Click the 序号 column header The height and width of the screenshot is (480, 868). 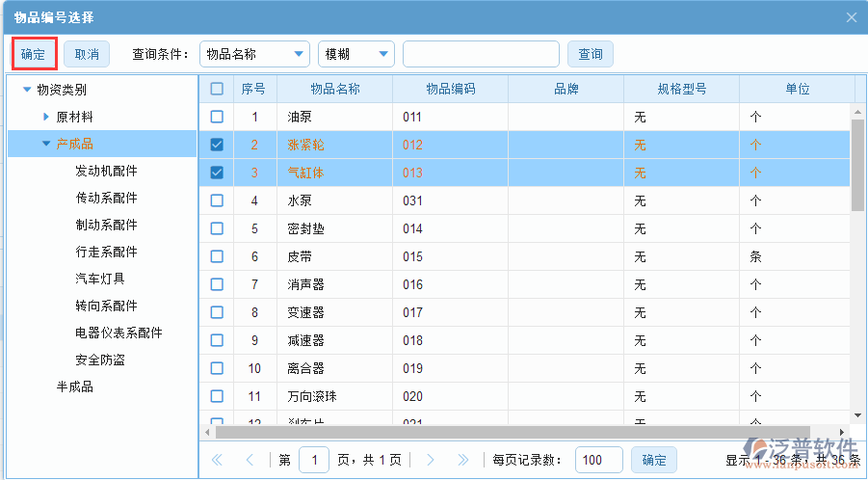255,89
